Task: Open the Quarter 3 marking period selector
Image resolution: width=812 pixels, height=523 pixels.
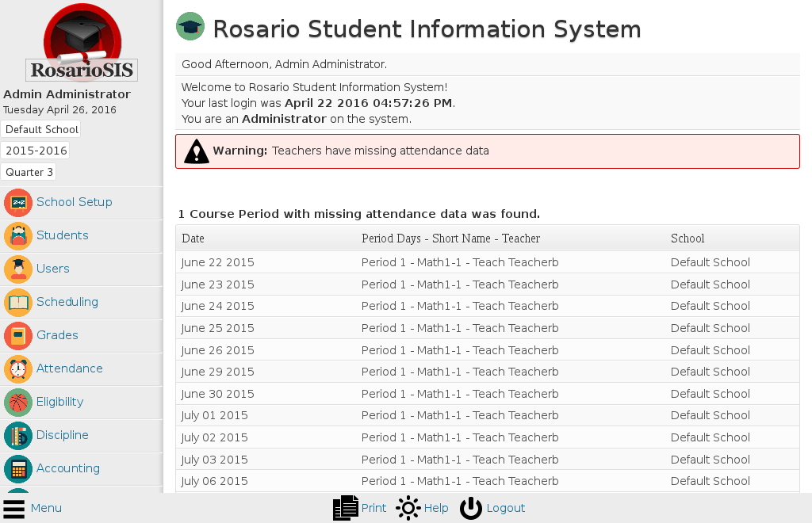Action: click(x=29, y=172)
